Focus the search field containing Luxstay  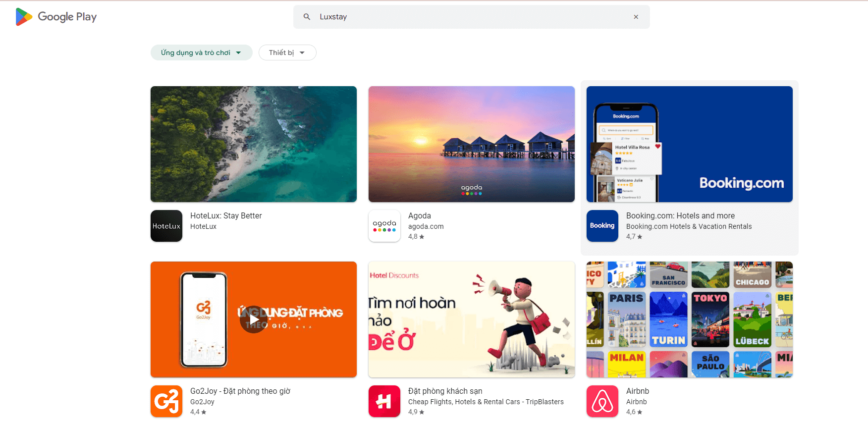[x=471, y=17]
